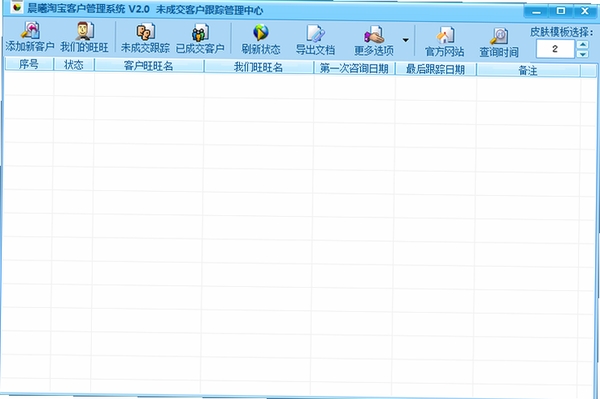The image size is (600, 399).
Task: Click the 状态 column header
Action: tap(73, 65)
